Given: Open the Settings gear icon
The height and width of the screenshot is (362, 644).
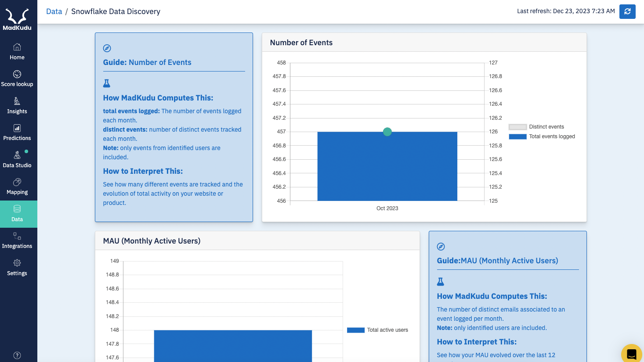Looking at the screenshot, I should 17,263.
